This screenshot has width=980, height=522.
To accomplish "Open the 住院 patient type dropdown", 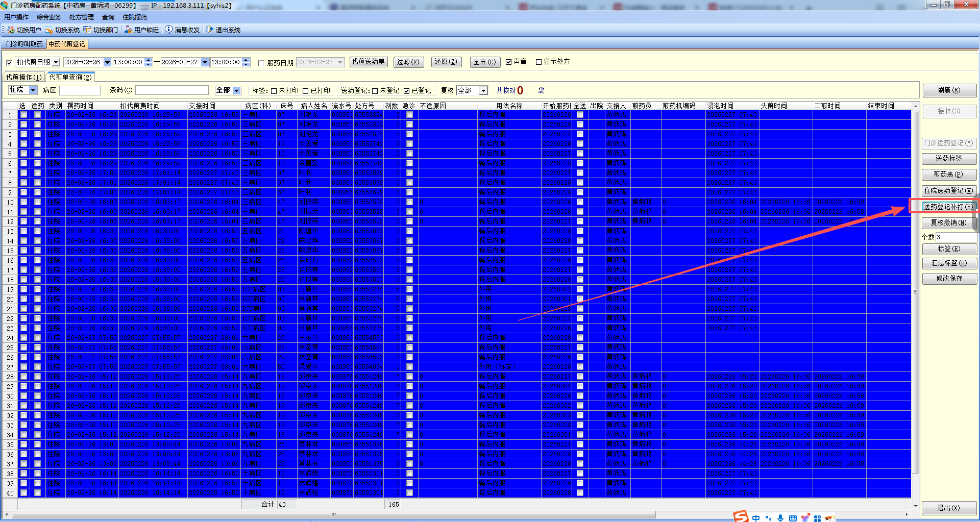I will pos(33,90).
